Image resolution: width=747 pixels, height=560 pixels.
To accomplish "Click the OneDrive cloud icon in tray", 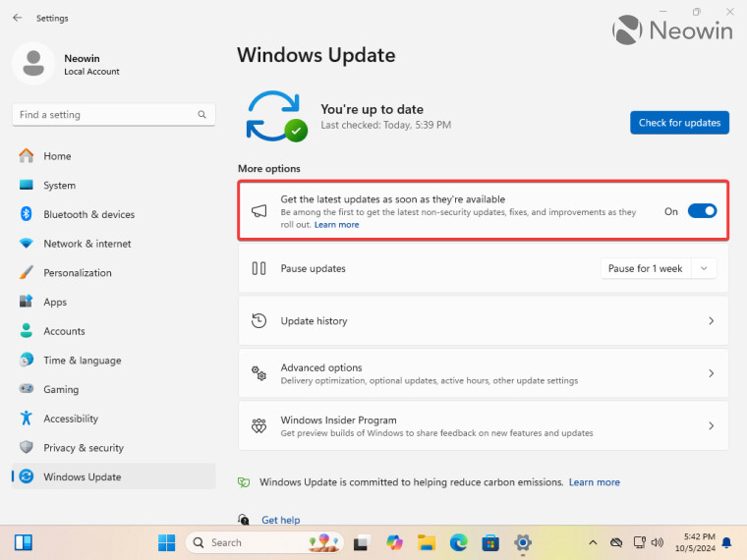I will coord(616,542).
